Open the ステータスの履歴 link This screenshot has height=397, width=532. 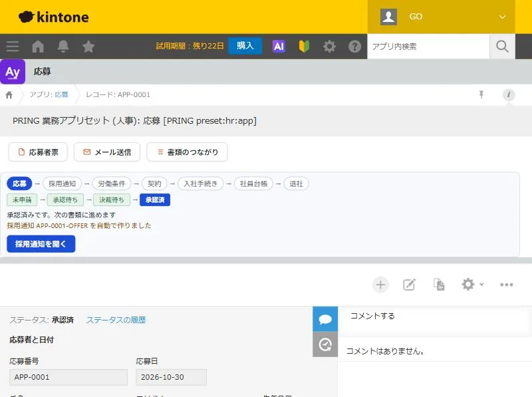tap(116, 320)
